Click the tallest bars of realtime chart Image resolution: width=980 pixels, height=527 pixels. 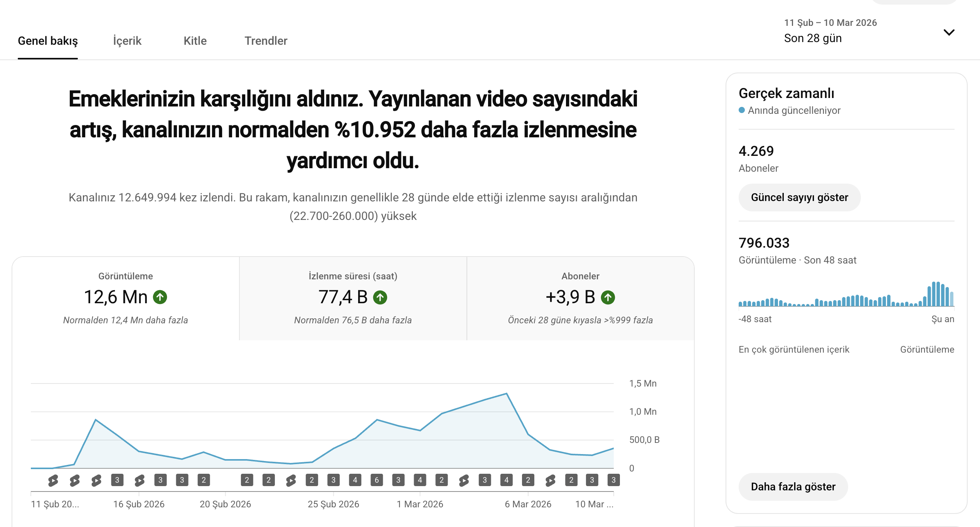(936, 294)
